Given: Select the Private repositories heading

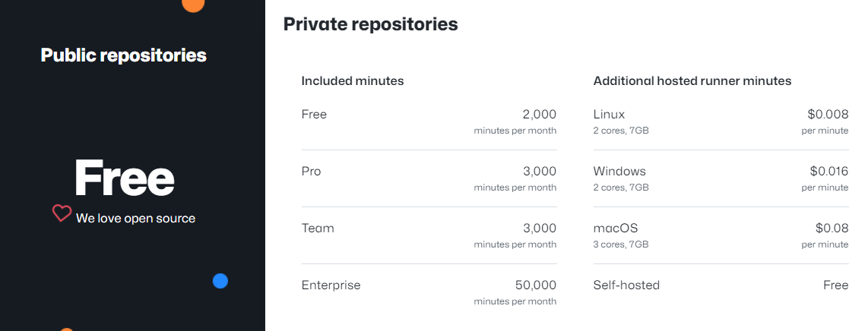Looking at the screenshot, I should tap(370, 24).
